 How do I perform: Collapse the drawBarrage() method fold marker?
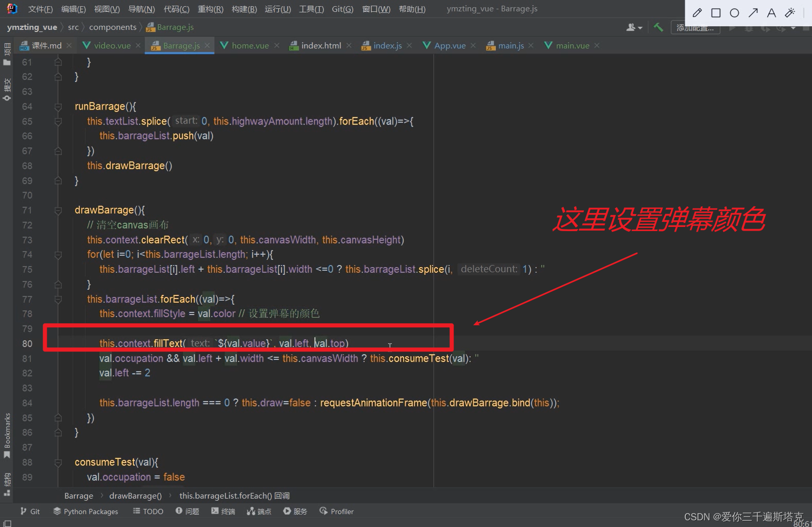(58, 210)
